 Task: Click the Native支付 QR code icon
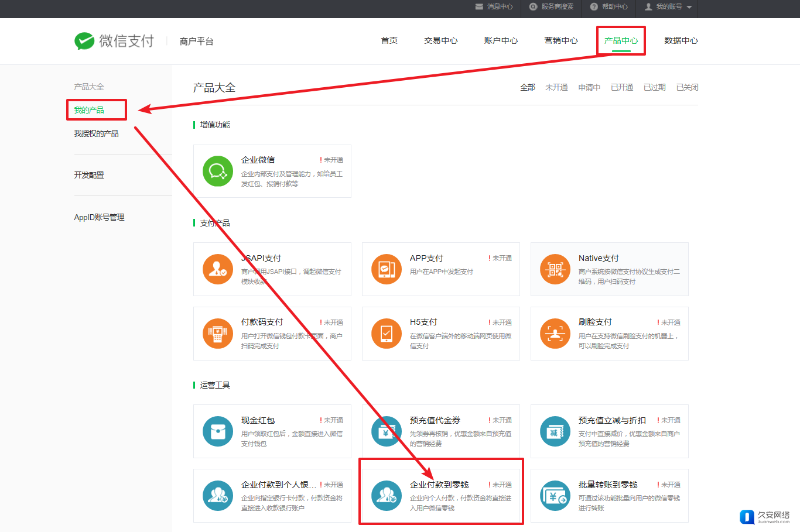point(555,269)
